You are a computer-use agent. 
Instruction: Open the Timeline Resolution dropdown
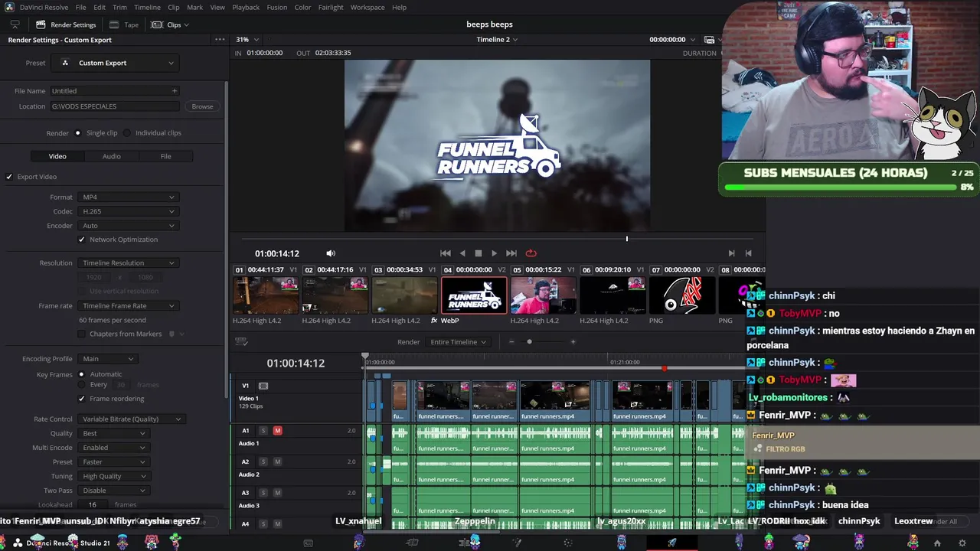(127, 263)
